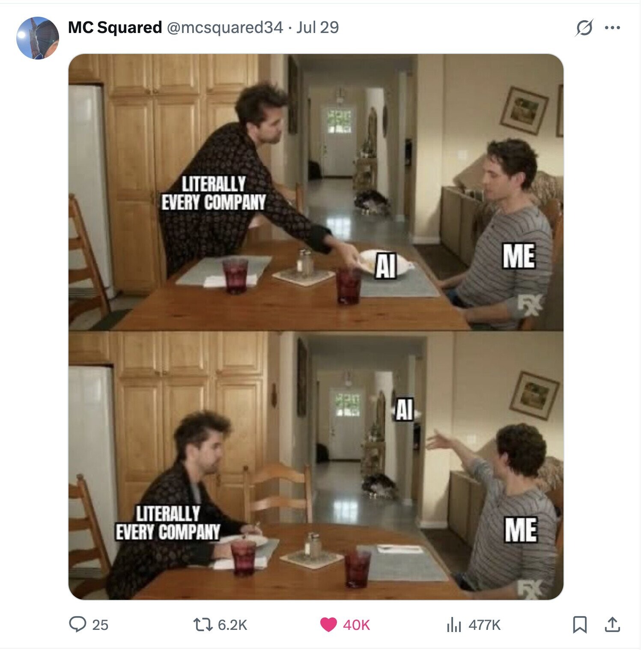Click the 40K likes count
This screenshot has height=650, width=644.
[356, 625]
